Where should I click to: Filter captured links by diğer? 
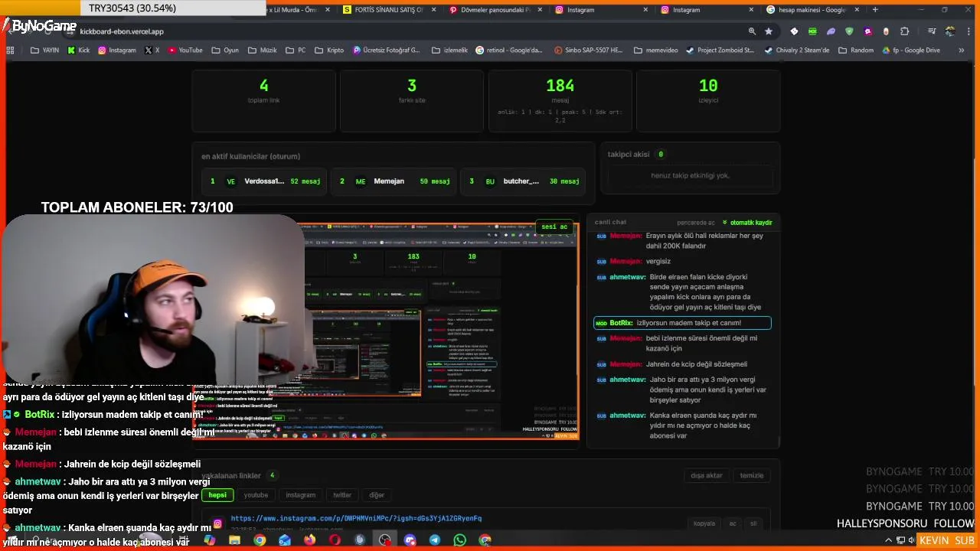(x=377, y=495)
